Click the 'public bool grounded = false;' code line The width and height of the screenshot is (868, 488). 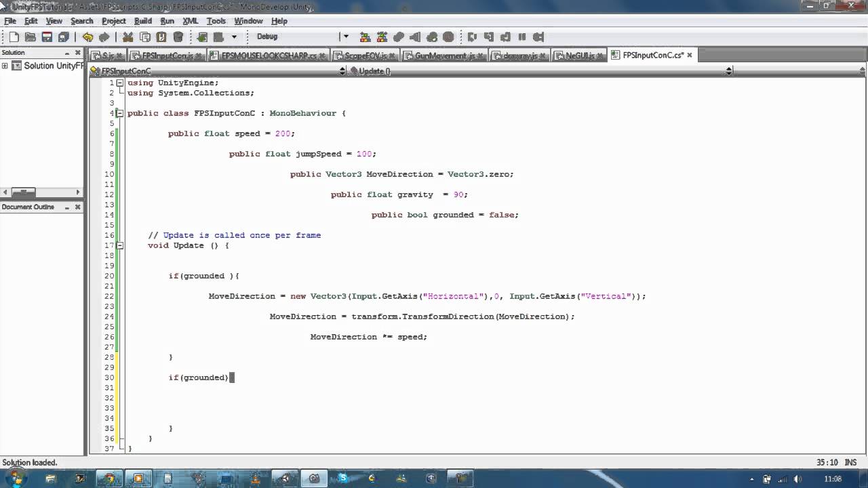[x=445, y=215]
